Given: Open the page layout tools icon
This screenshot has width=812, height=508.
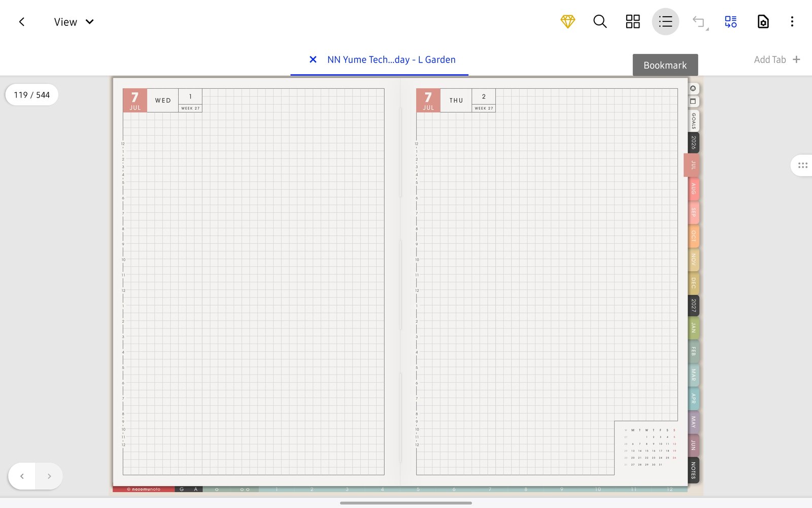Looking at the screenshot, I should [731, 21].
